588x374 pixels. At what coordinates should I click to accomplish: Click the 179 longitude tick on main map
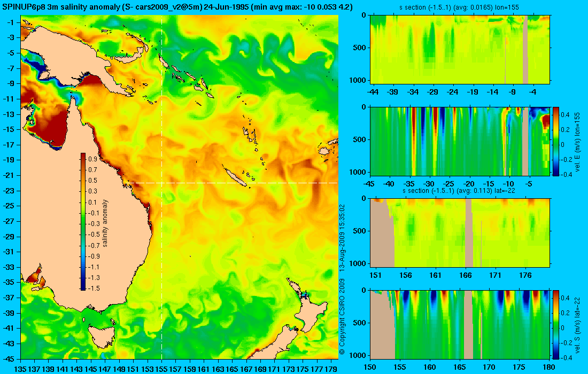coord(331,369)
